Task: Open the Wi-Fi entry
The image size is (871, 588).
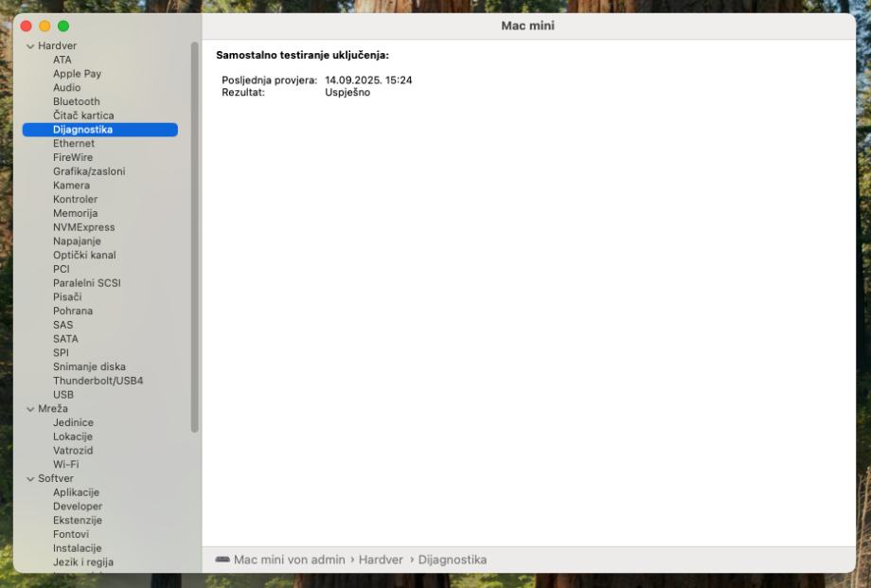Action: [65, 464]
